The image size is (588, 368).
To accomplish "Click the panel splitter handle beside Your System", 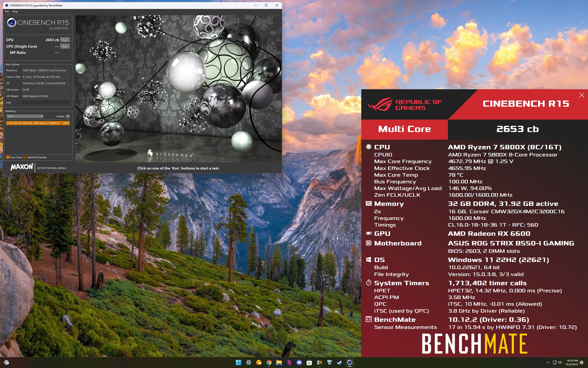I will point(74,94).
